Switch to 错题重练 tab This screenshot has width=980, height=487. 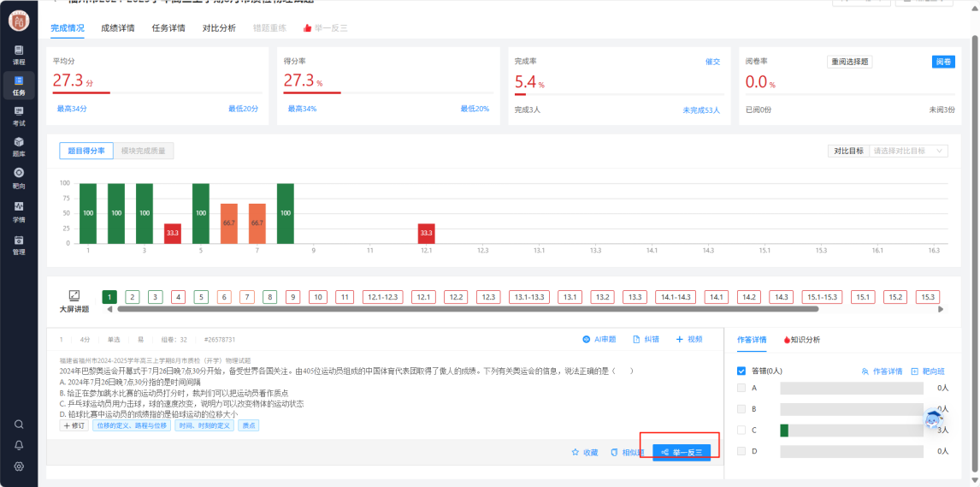[x=270, y=28]
